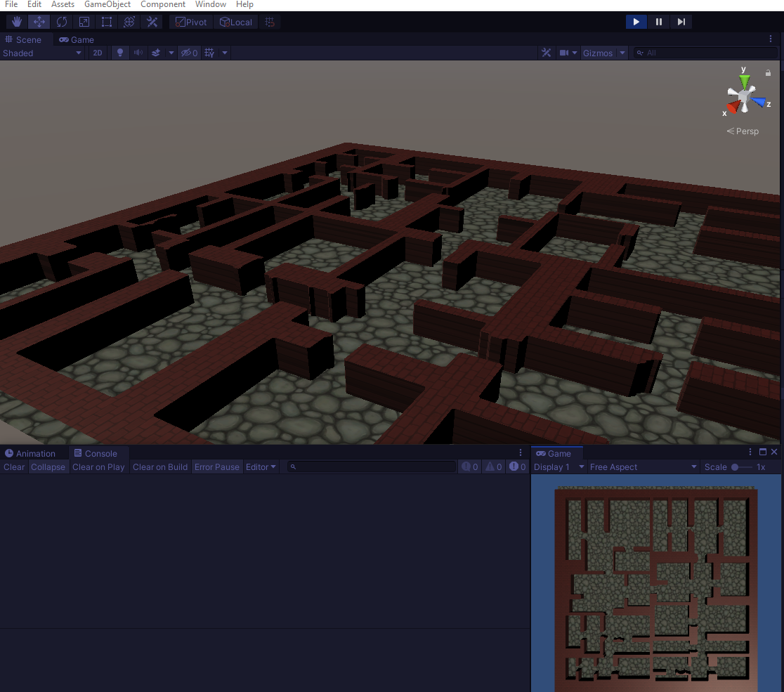Viewport: 784px width, 692px height.
Task: Open grid settings dropdown arrow
Action: [x=225, y=53]
